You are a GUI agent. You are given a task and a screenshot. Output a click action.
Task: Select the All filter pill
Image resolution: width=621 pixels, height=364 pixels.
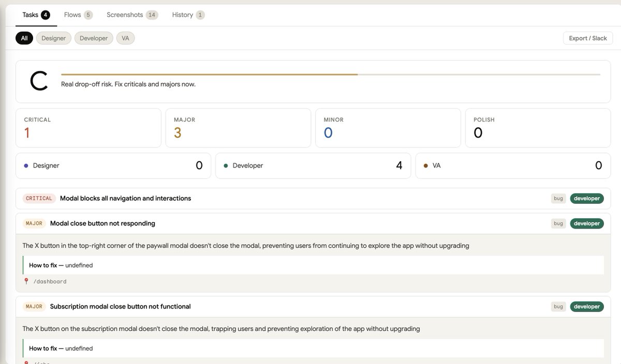click(24, 38)
